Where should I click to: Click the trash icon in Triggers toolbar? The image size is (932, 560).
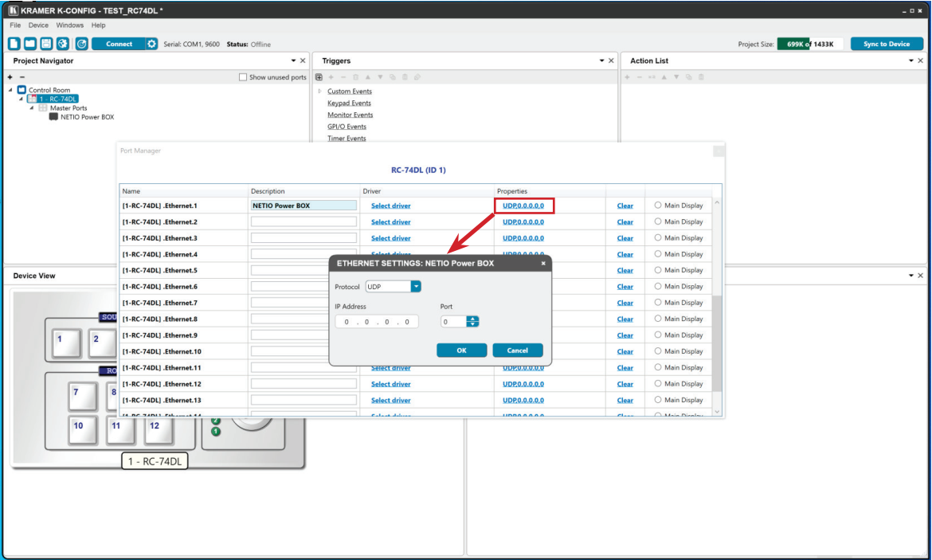point(355,77)
